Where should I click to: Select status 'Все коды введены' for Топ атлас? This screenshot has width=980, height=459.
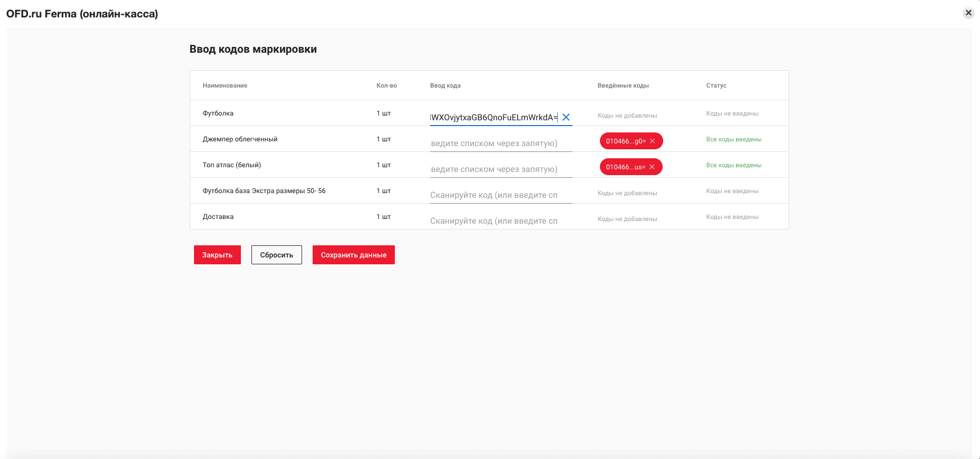[734, 165]
